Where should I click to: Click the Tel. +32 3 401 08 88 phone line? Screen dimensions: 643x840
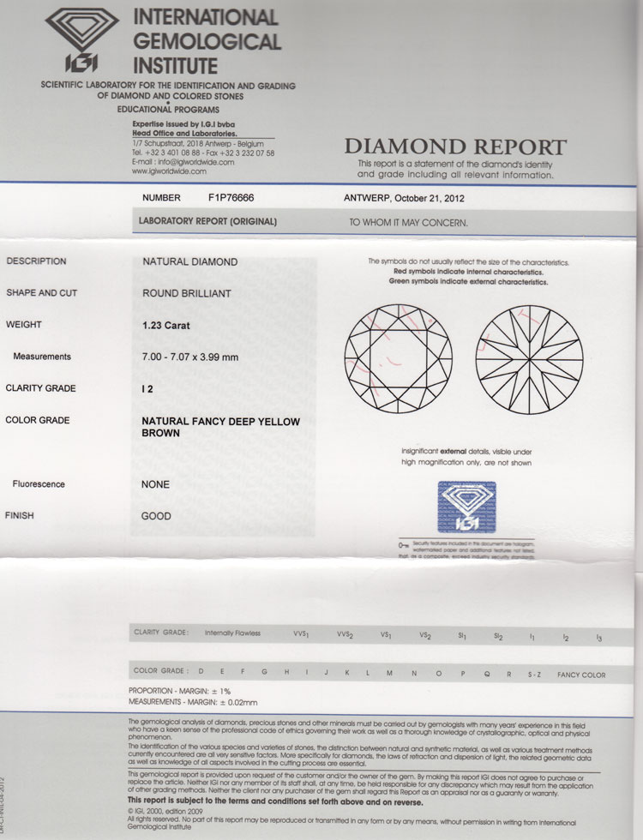tap(203, 153)
